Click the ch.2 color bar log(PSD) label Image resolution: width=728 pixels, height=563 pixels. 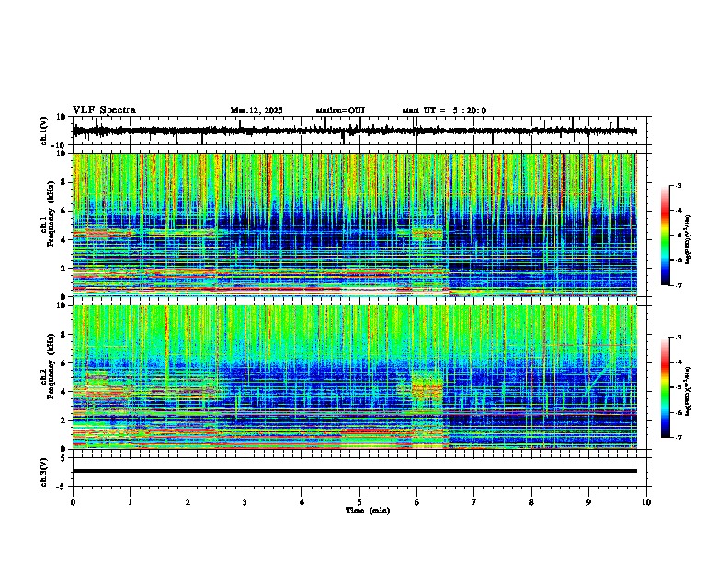[688, 391]
